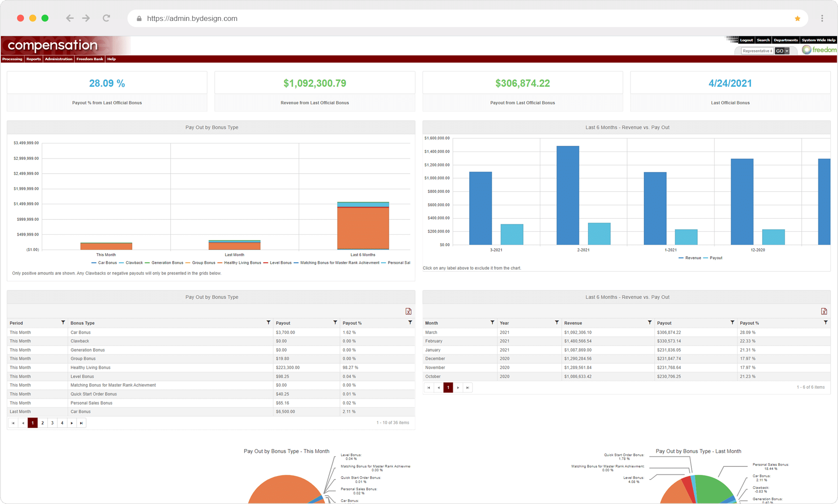838x504 pixels.
Task: Toggle Healthy Living Bonus series in legend
Action: click(239, 263)
